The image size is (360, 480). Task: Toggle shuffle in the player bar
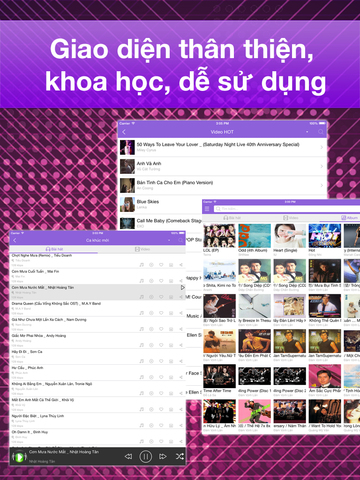[180, 456]
